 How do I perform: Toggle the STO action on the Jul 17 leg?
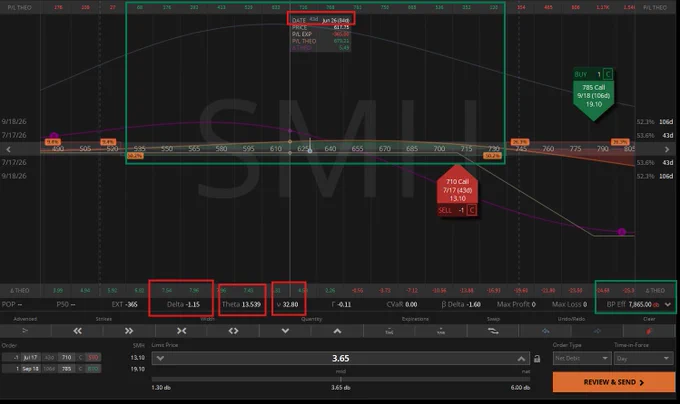[x=93, y=358]
